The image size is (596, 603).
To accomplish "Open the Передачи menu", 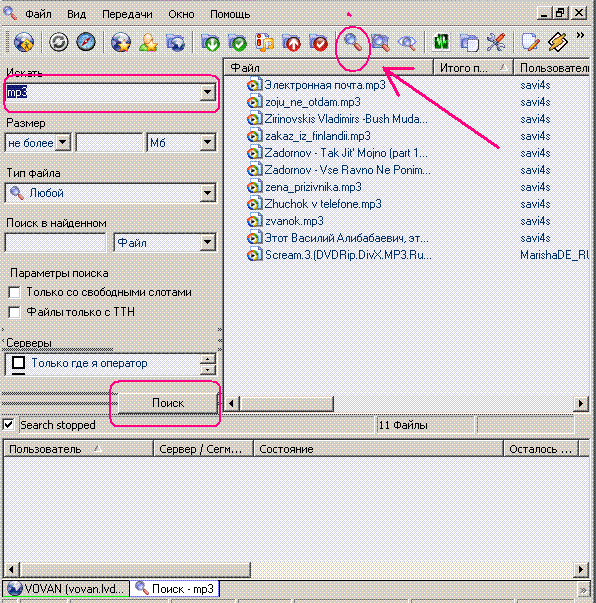I will coord(127,14).
